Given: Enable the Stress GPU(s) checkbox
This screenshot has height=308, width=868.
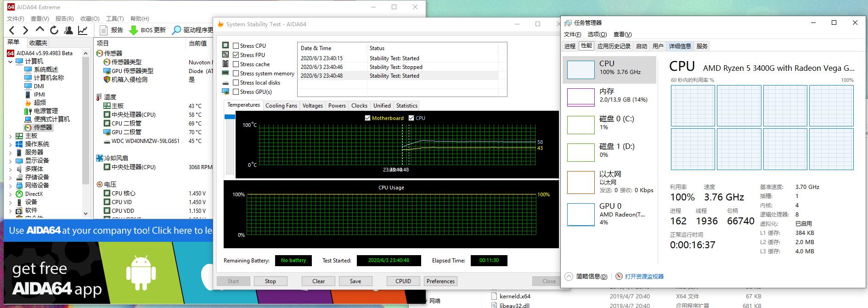Looking at the screenshot, I should (236, 92).
